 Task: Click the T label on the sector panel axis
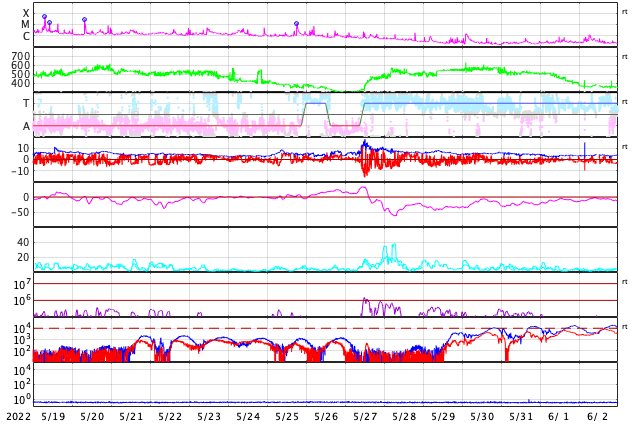26,104
